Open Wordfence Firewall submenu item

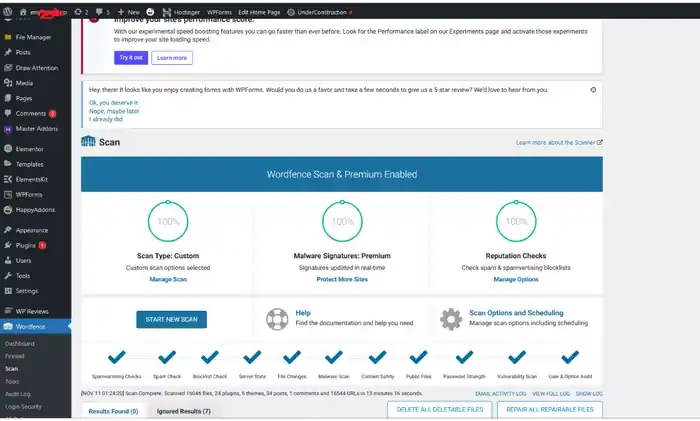(15, 356)
